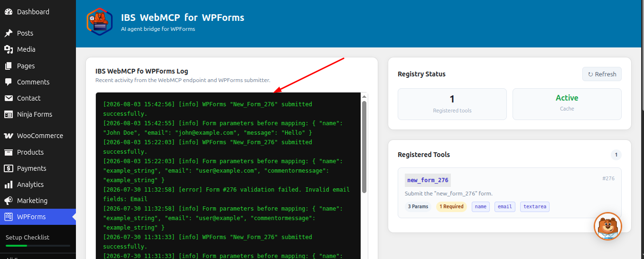This screenshot has height=259, width=644.
Task: Click the Marketing megaphone icon
Action: point(9,201)
